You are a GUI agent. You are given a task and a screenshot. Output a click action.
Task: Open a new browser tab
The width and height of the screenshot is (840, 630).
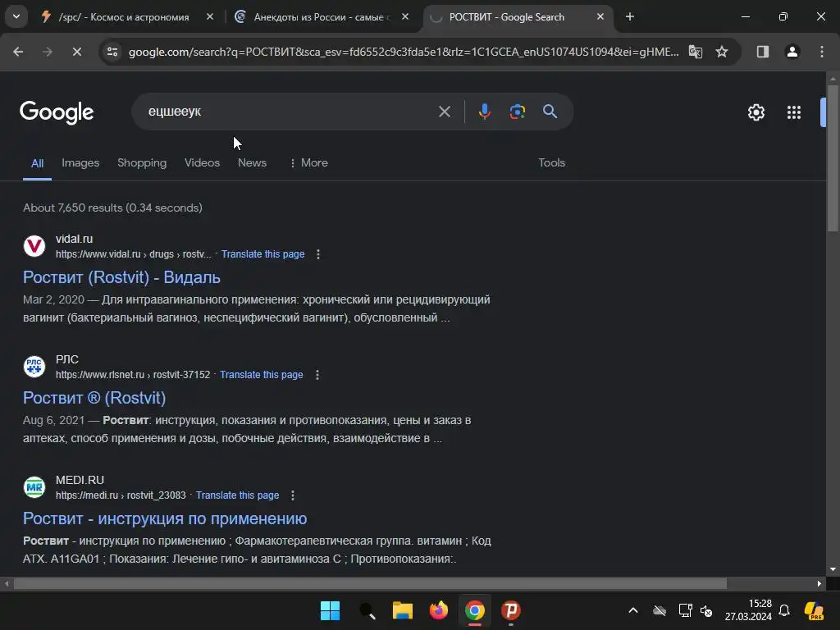[x=630, y=17]
